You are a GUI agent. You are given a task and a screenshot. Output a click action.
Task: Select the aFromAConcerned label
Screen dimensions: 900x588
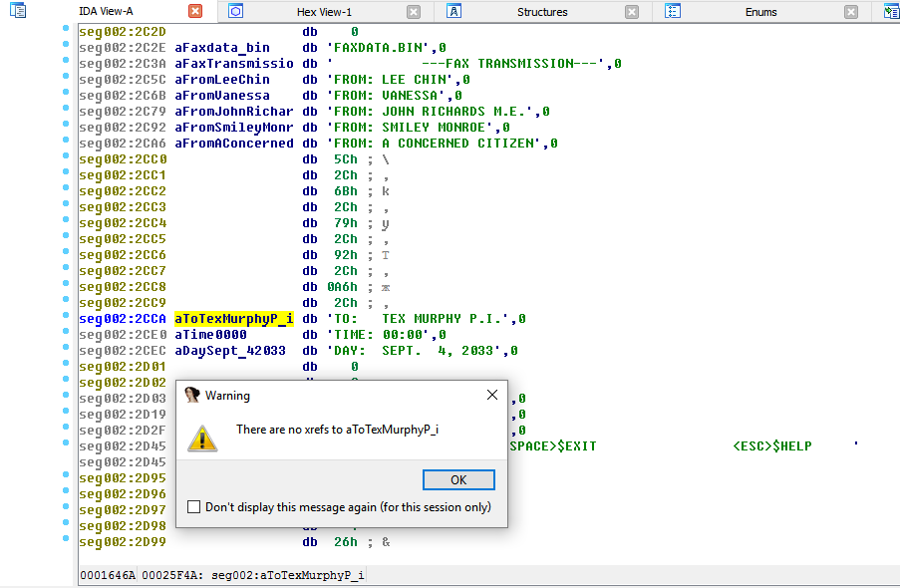[233, 144]
